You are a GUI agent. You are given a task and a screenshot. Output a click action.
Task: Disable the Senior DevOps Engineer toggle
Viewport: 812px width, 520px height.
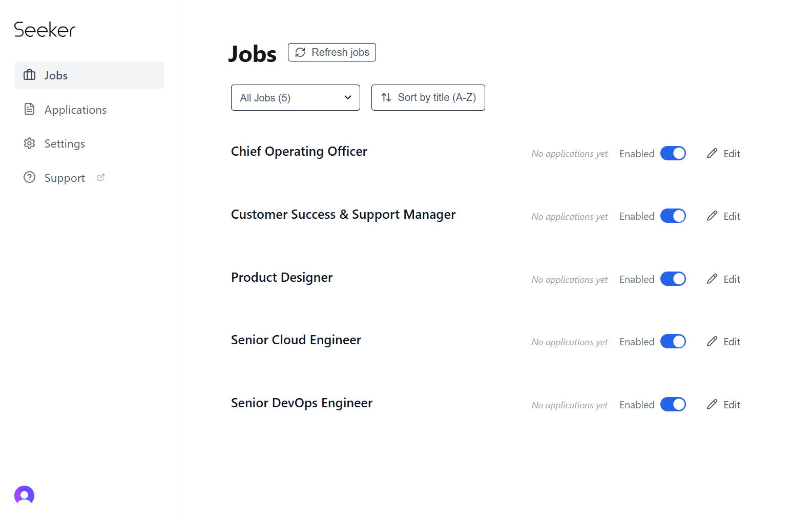tap(673, 404)
